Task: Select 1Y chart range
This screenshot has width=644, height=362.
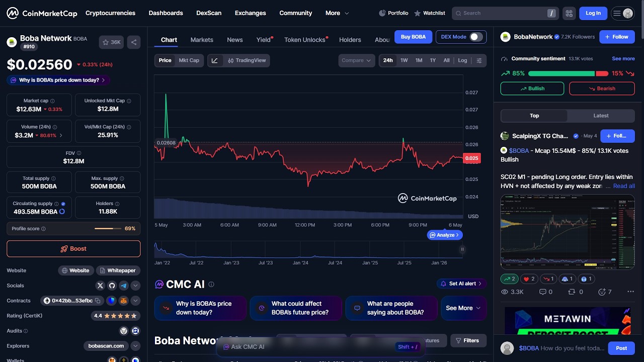Action: [433, 60]
